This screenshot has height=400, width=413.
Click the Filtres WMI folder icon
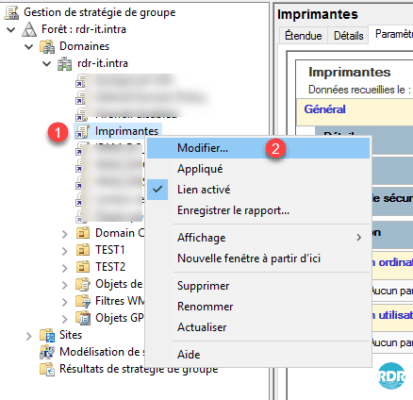(x=82, y=301)
